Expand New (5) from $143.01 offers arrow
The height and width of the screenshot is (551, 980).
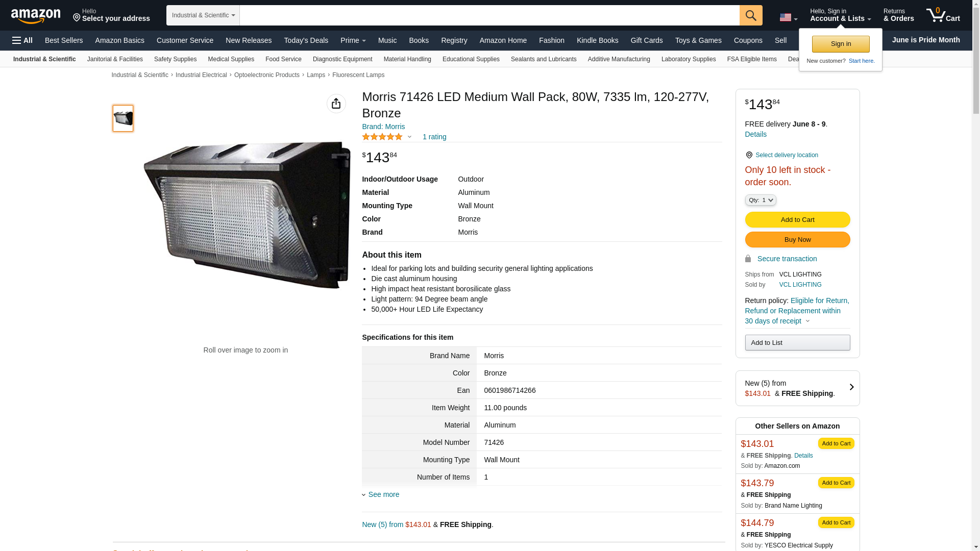coord(851,388)
